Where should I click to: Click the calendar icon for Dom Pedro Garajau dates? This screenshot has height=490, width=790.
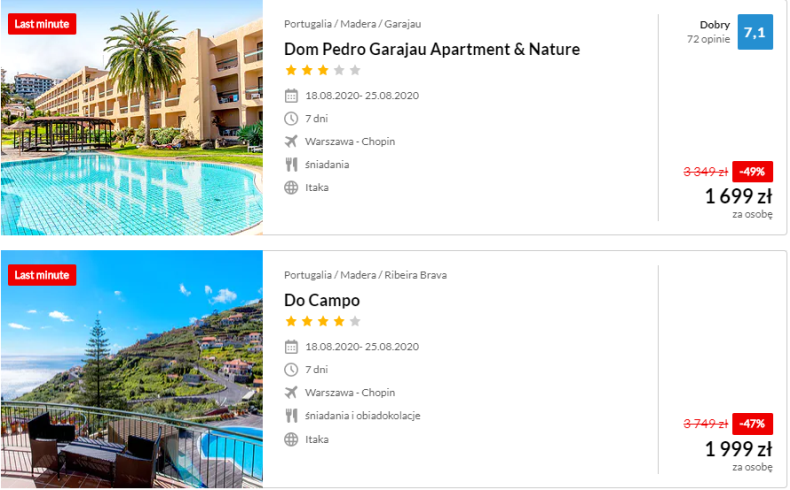tap(291, 96)
